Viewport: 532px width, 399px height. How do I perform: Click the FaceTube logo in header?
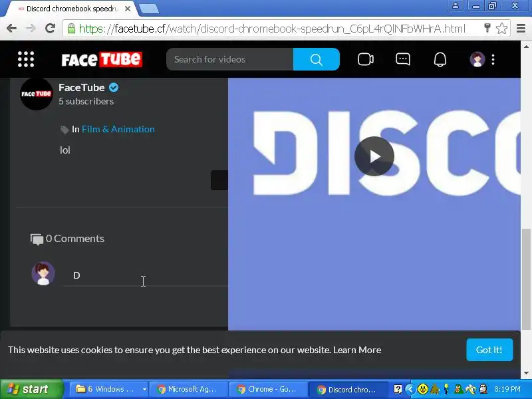pyautogui.click(x=102, y=59)
